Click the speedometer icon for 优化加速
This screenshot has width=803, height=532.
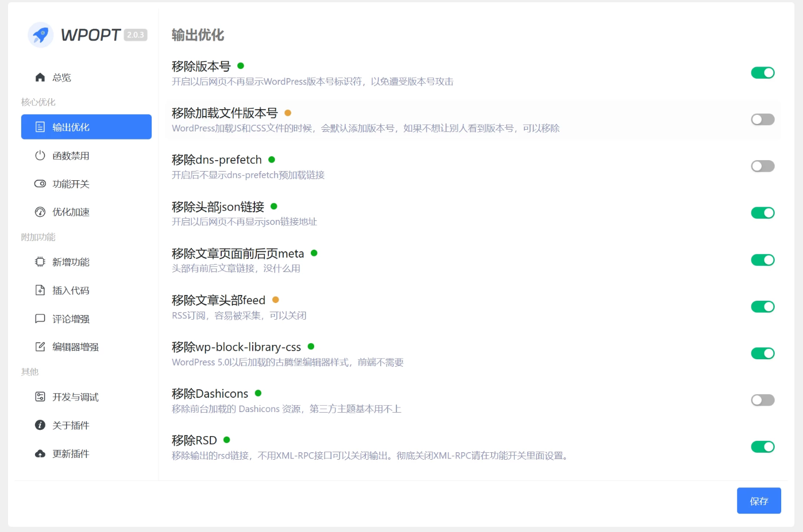pos(40,212)
